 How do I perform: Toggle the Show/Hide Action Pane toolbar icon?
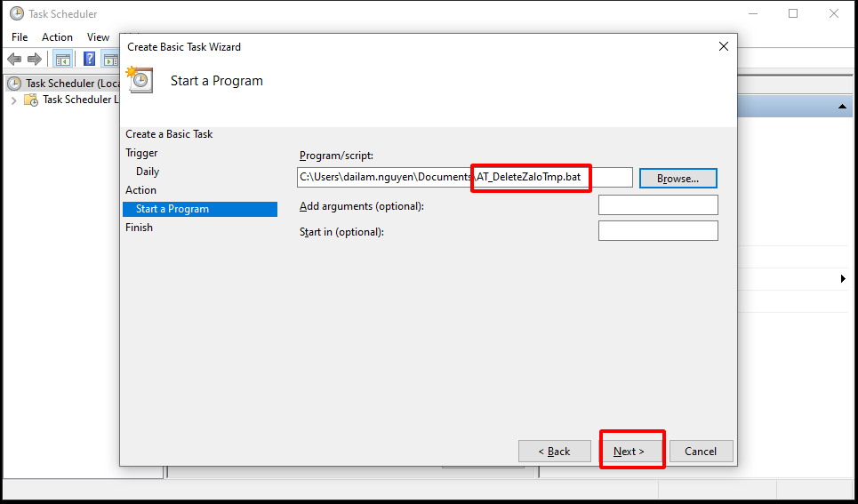[110, 60]
